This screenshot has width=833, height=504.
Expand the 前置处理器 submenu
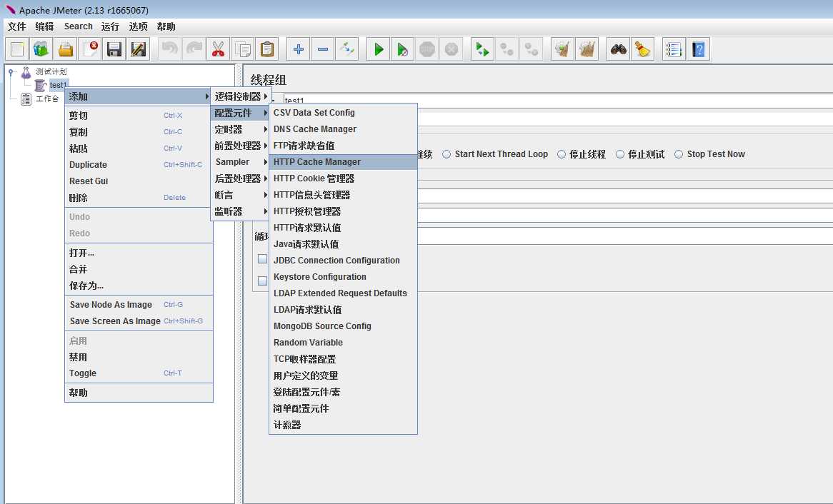241,146
